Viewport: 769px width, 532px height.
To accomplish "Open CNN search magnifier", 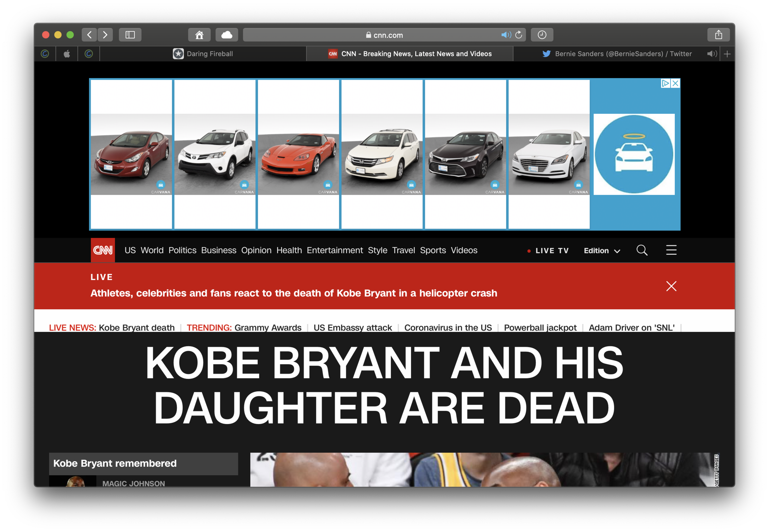I will [x=642, y=250].
